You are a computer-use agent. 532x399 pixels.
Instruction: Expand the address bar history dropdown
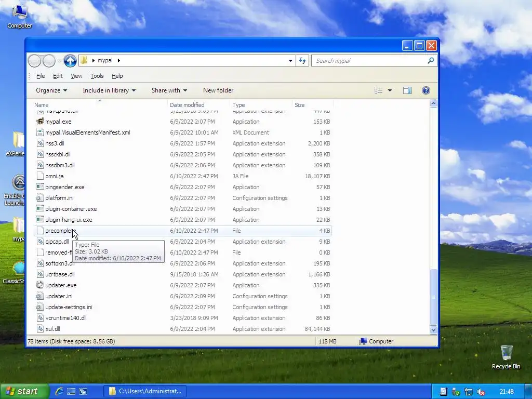290,61
